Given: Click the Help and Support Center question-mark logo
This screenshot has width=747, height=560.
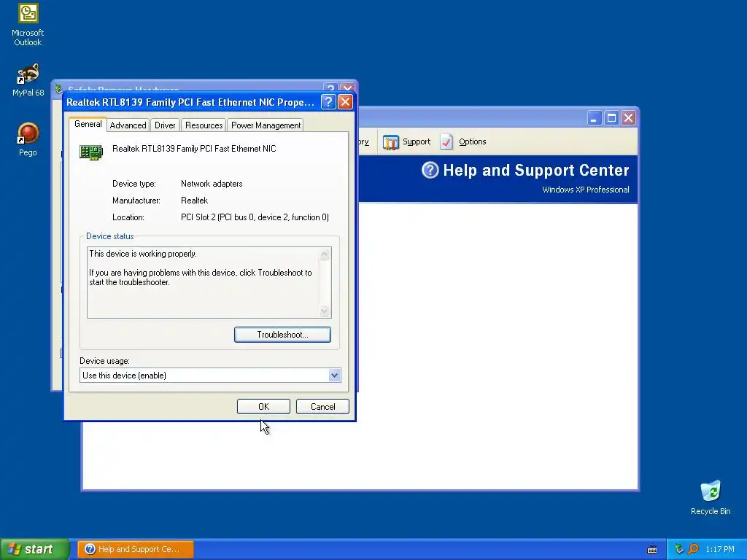Looking at the screenshot, I should coord(430,170).
